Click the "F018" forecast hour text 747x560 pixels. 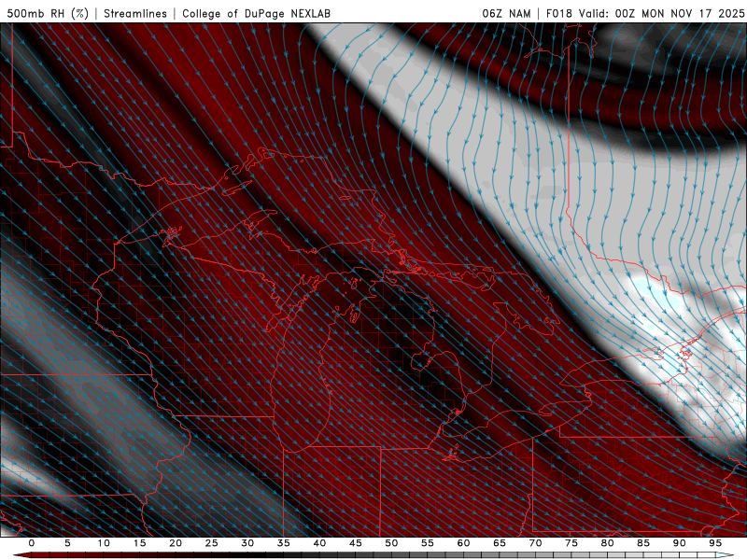point(559,13)
